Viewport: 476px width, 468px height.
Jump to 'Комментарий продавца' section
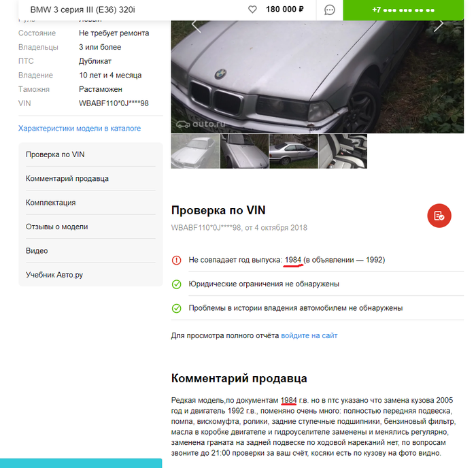(x=90, y=179)
